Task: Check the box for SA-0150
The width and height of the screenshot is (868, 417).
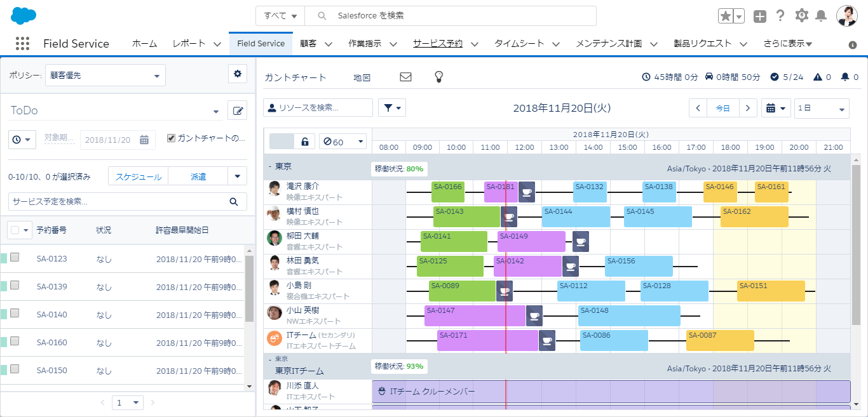Action: 15,369
